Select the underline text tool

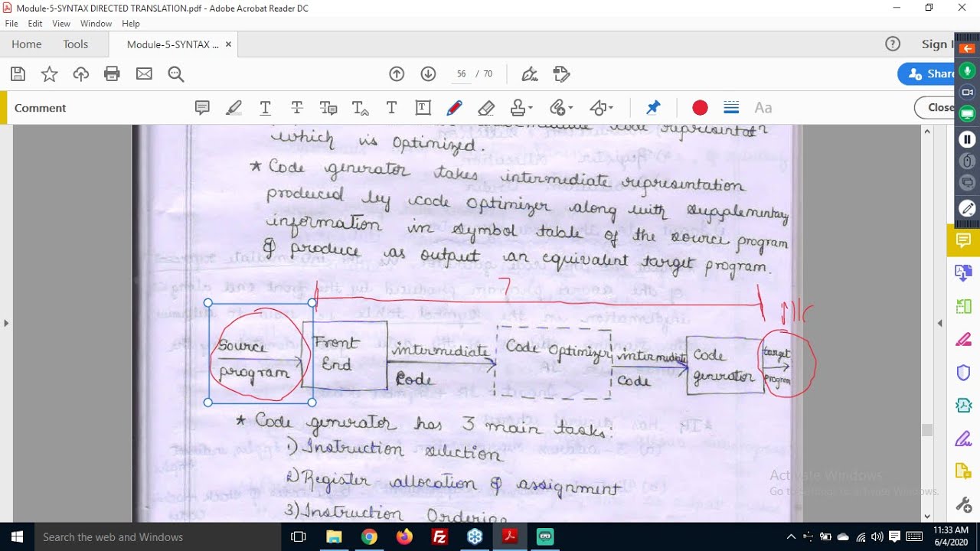[266, 108]
